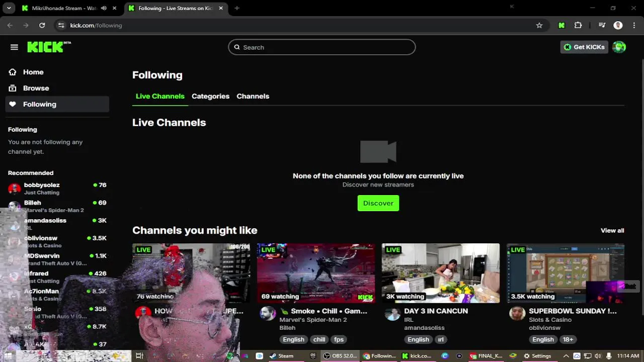Click the fps tag
The image size is (644, 362).
point(339,339)
